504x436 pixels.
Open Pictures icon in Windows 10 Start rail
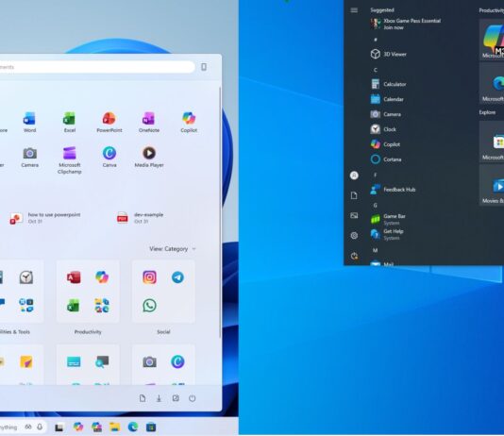(354, 215)
